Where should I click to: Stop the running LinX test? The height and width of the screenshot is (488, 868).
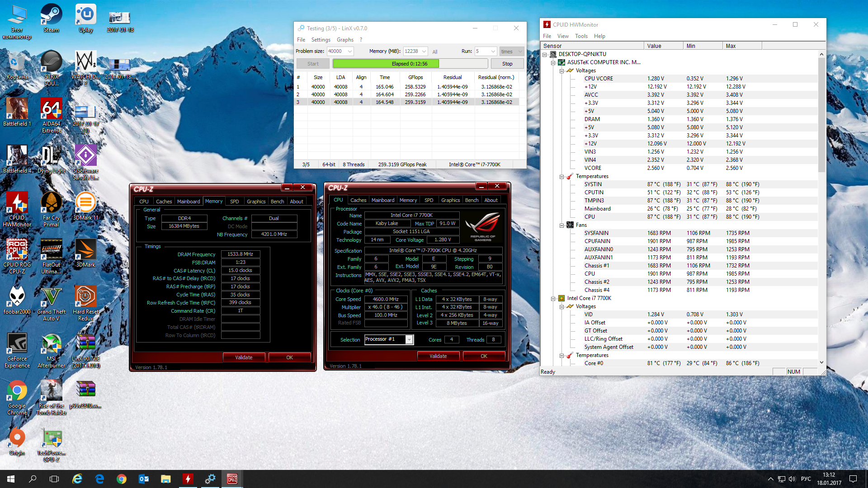pyautogui.click(x=507, y=64)
